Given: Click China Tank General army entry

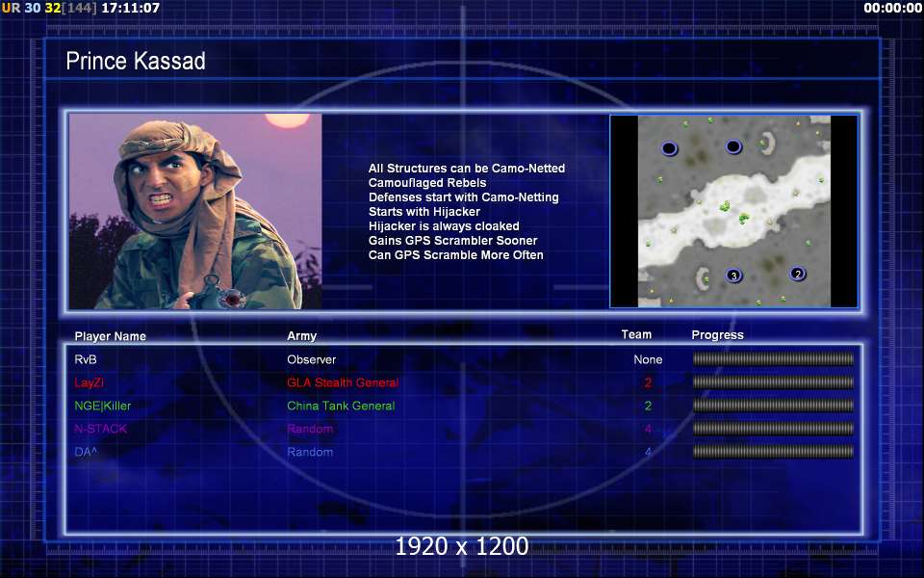Looking at the screenshot, I should click(341, 406).
